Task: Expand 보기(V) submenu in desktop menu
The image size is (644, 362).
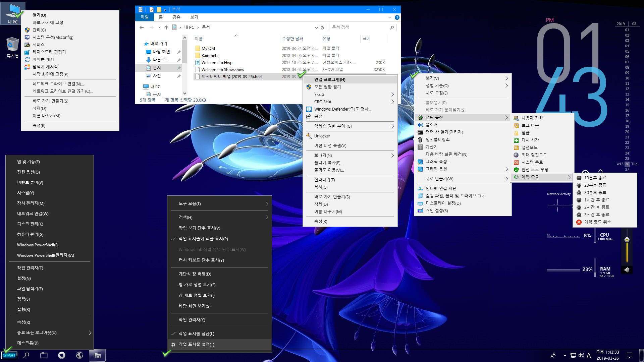Action: (x=463, y=78)
